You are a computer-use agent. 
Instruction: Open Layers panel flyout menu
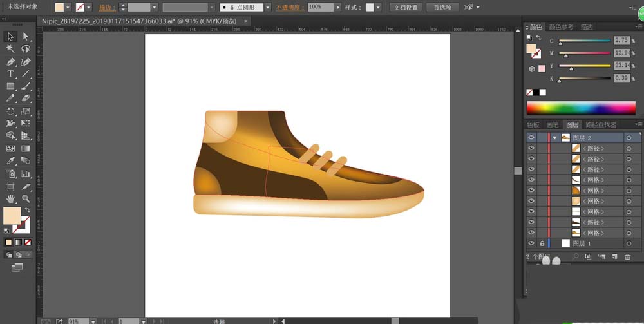coord(639,124)
